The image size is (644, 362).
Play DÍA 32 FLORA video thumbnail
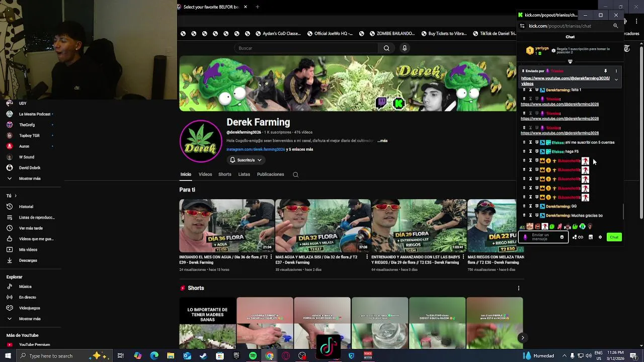(323, 226)
